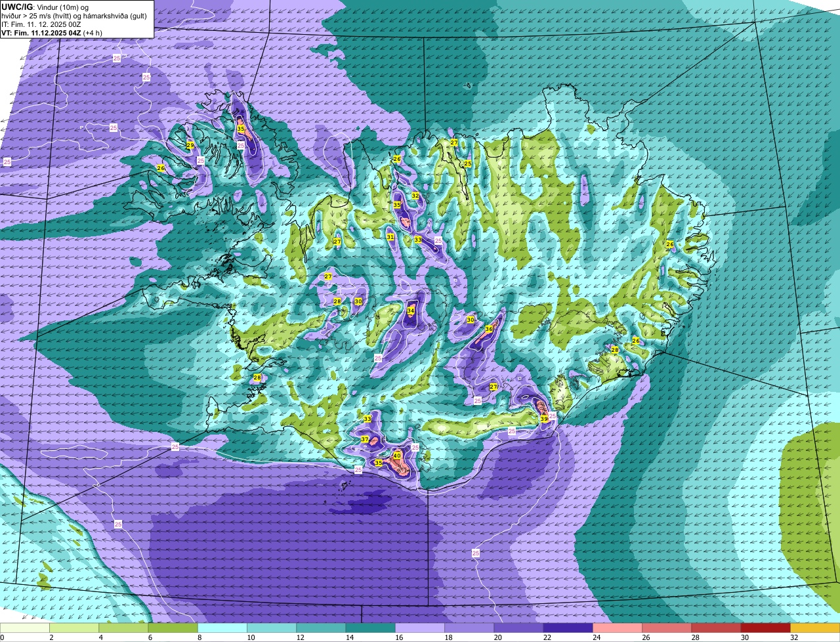Image resolution: width=840 pixels, height=642 pixels.
Task: Click the yellow peak gust marker 34
Action: pos(411,310)
